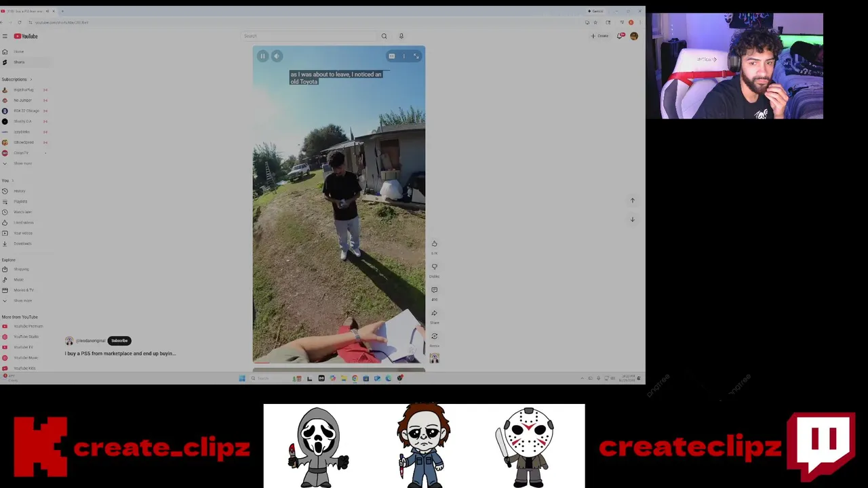Toggle closed captions on the Short

pyautogui.click(x=391, y=56)
